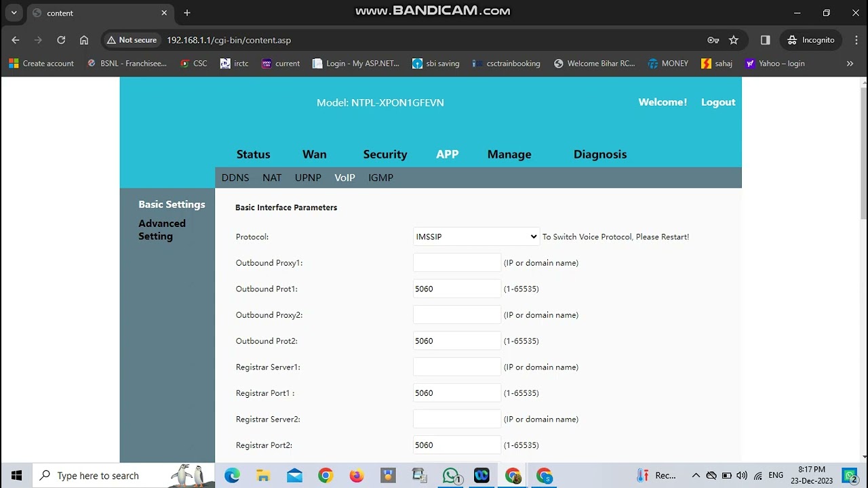Click the Not secure site info badge
Viewport: 868px width, 488px height.
[132, 40]
